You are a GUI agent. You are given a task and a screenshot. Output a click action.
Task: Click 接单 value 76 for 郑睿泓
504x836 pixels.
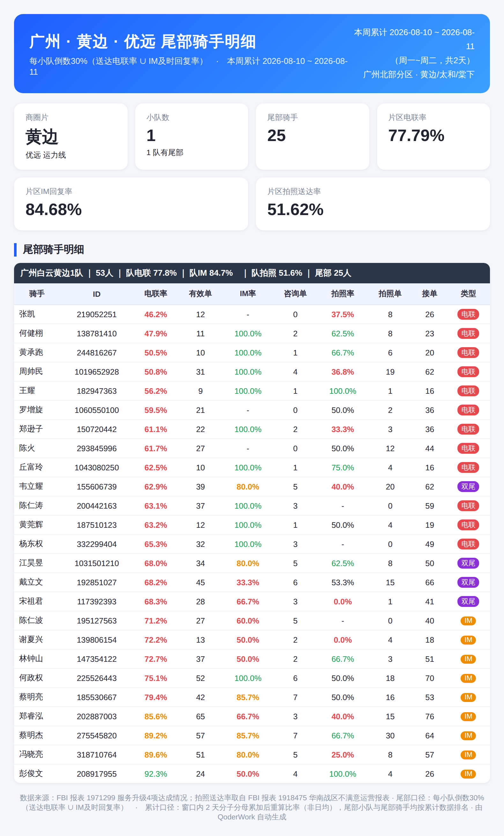point(429,717)
